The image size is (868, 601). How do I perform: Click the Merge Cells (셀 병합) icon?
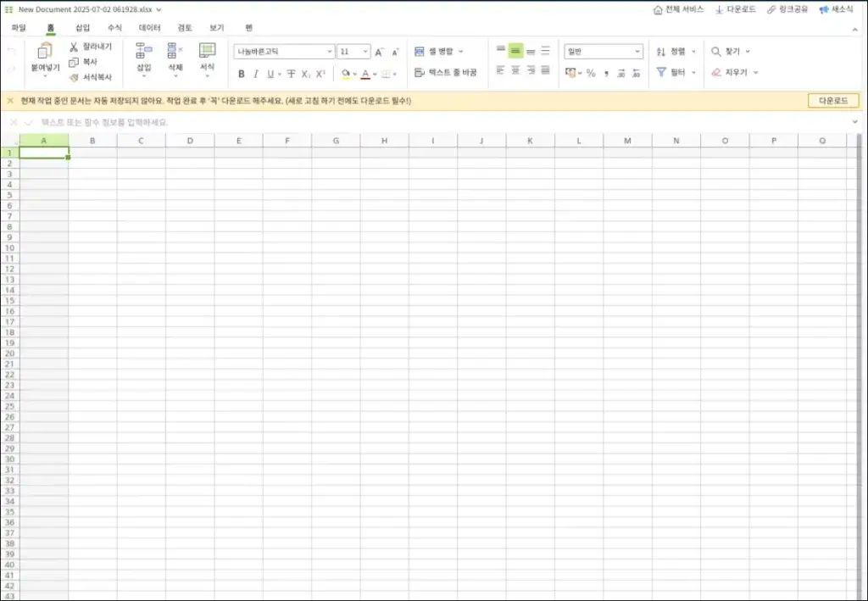419,52
